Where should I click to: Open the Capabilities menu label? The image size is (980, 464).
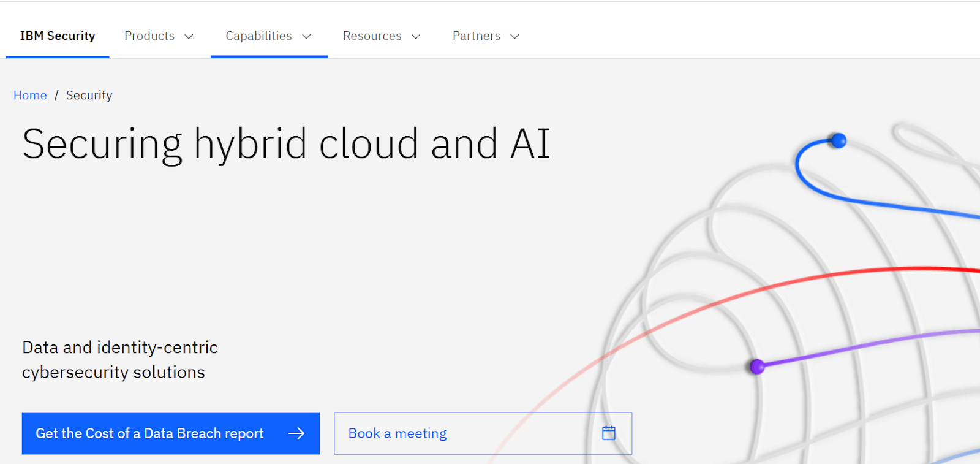coord(258,36)
